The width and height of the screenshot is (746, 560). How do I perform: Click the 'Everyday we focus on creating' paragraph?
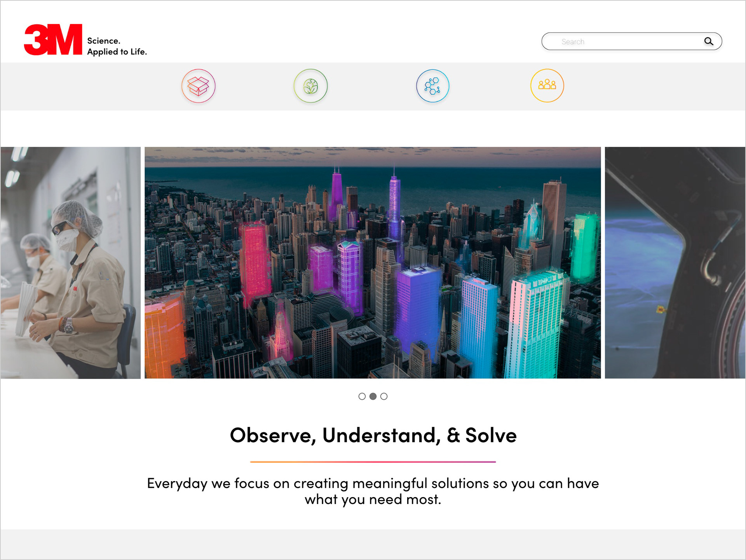pyautogui.click(x=373, y=491)
